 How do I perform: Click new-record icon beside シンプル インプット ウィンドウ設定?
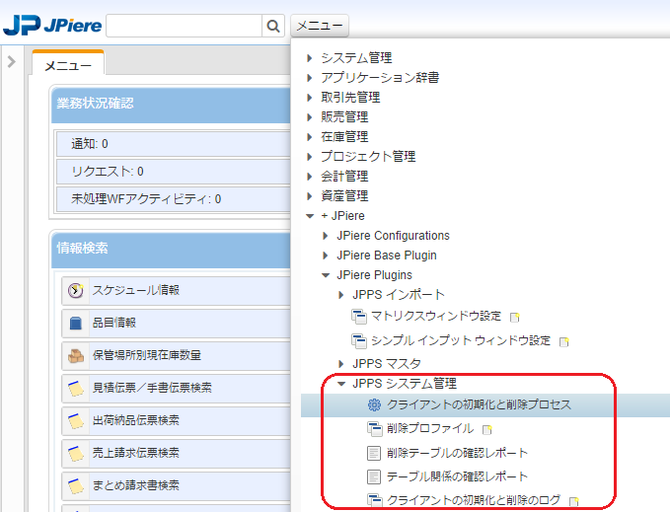[x=564, y=341]
